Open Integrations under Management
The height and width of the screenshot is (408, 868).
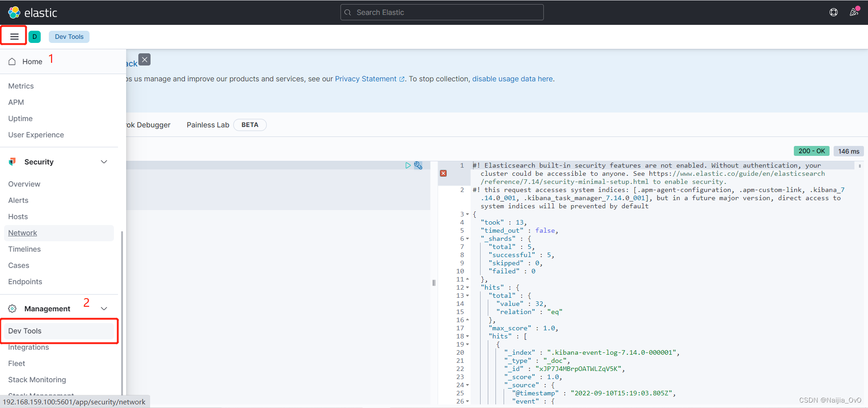pyautogui.click(x=28, y=347)
